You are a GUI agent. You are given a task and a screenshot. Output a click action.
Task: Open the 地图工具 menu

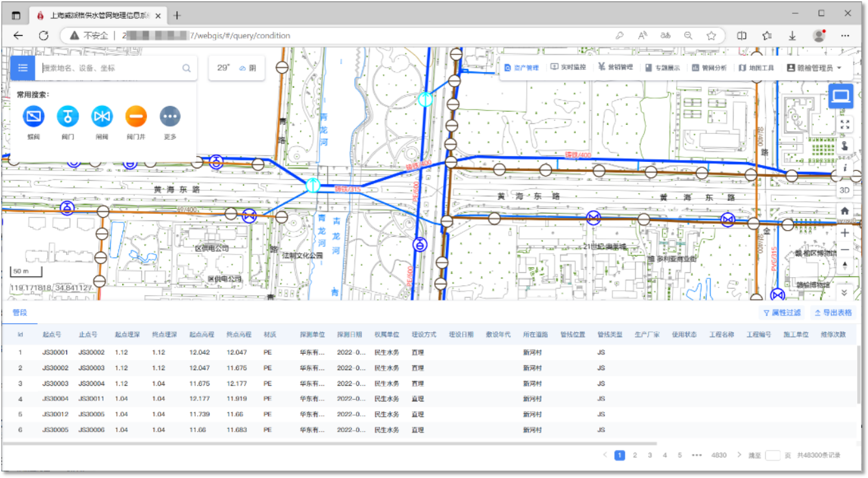[x=756, y=68]
